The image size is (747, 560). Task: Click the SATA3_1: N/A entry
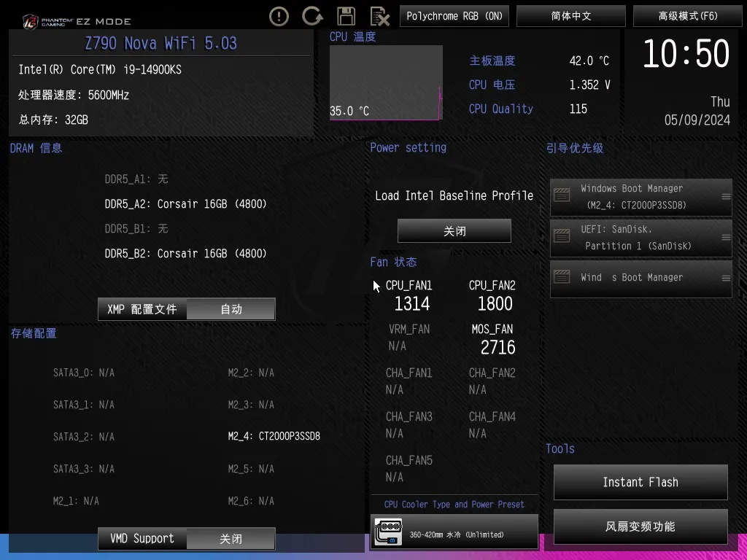pos(84,405)
